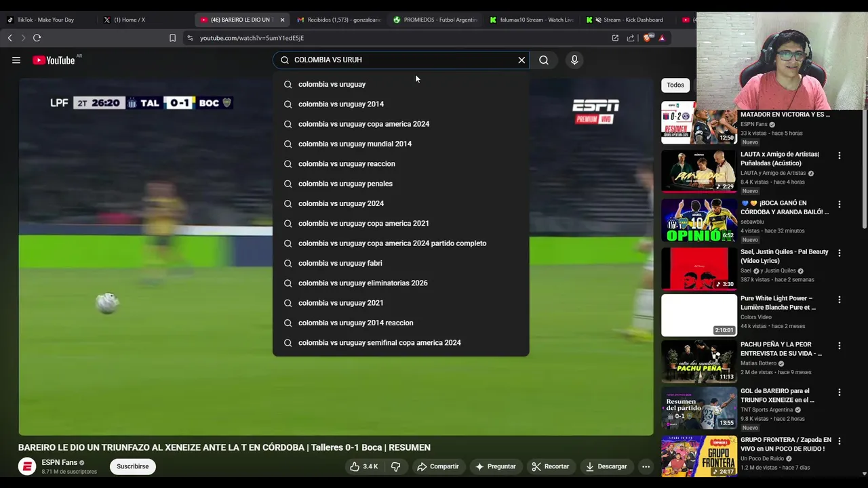Image resolution: width=868 pixels, height=488 pixels.
Task: Open Sael Pal Beauty video thumbnail
Action: pos(699,268)
